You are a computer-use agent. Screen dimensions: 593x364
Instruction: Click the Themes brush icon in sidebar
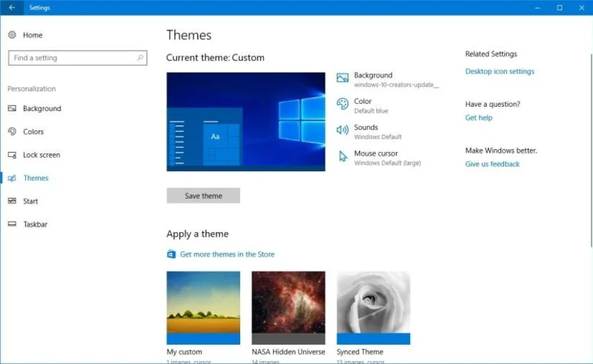point(12,178)
